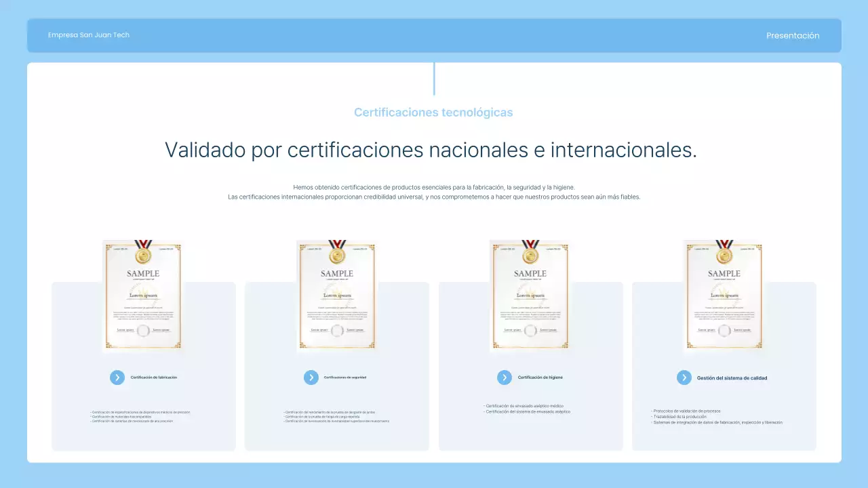Open the quality management certificate SAMPLE image

pyautogui.click(x=724, y=296)
